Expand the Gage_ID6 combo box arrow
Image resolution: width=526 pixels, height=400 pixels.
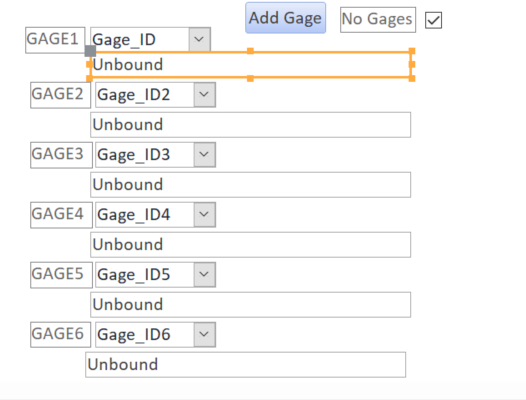(x=204, y=335)
